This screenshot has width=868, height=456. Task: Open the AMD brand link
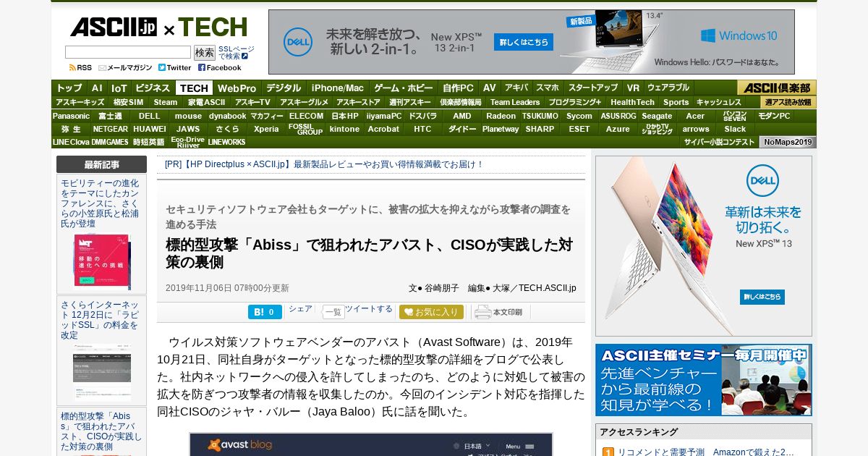click(462, 116)
